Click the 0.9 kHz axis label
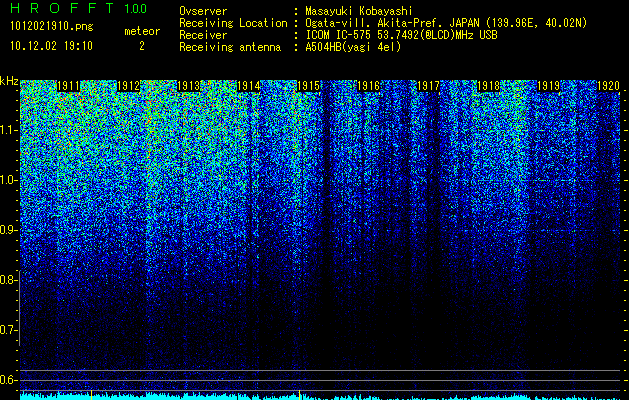 [x=8, y=230]
